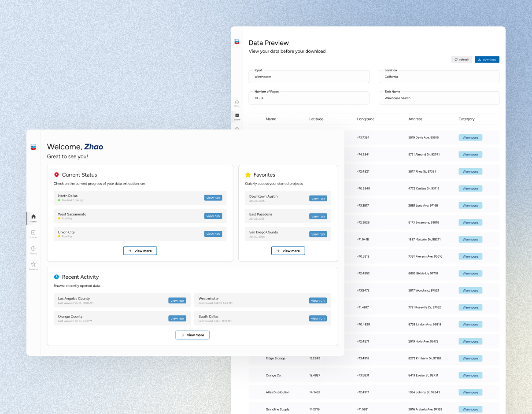Click view more under Current Status

pyautogui.click(x=140, y=251)
